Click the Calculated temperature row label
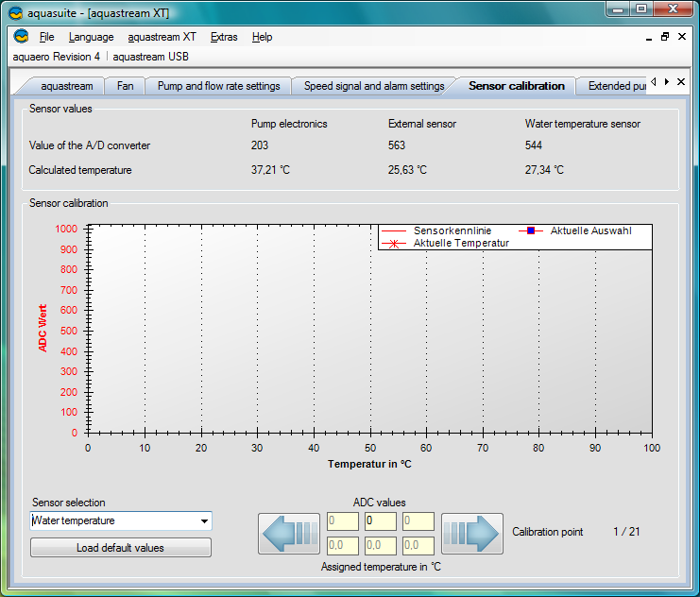Screen dimensions: 700x597 click(x=80, y=170)
